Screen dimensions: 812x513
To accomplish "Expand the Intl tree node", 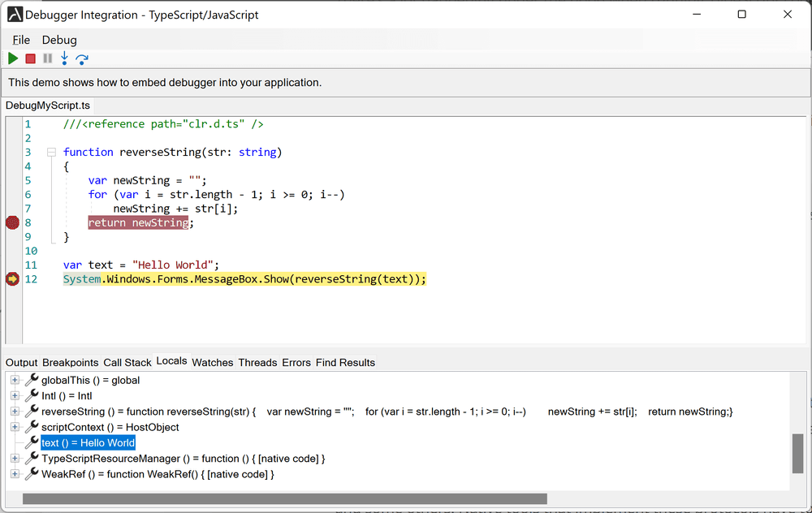I will (x=15, y=395).
